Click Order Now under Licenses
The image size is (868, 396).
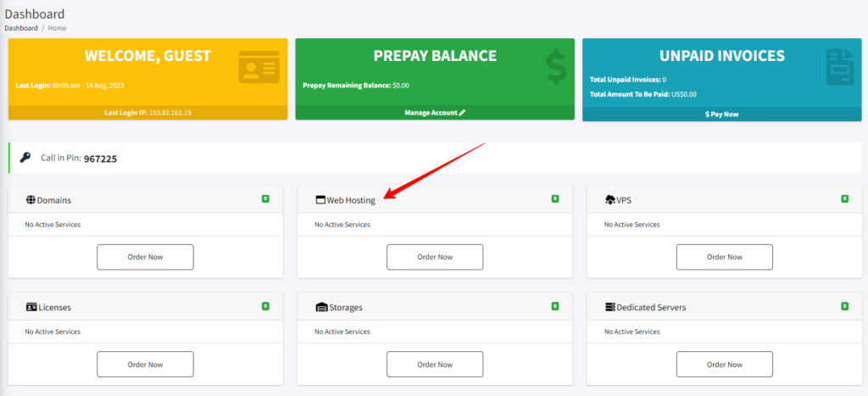pos(145,364)
